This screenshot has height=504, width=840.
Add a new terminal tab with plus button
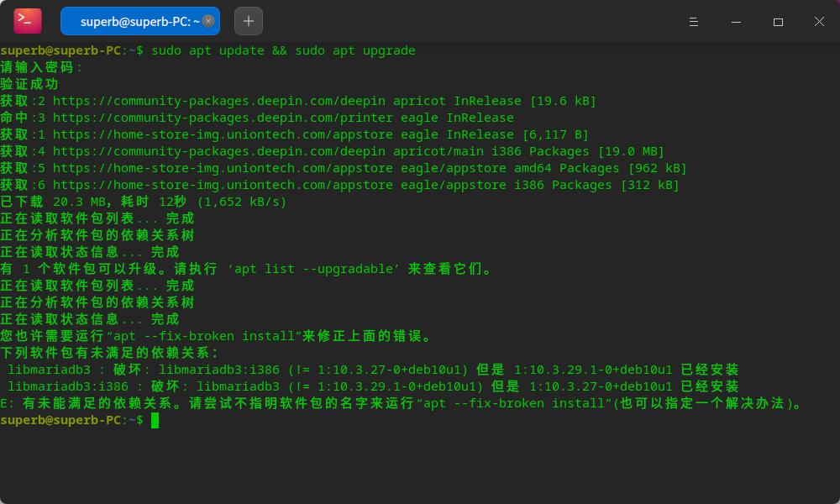click(249, 21)
